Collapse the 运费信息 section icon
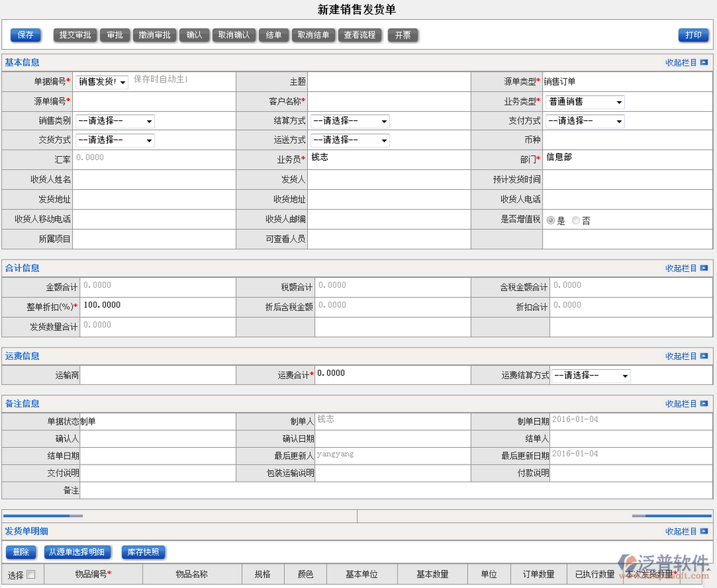The height and width of the screenshot is (588, 717). click(x=704, y=357)
